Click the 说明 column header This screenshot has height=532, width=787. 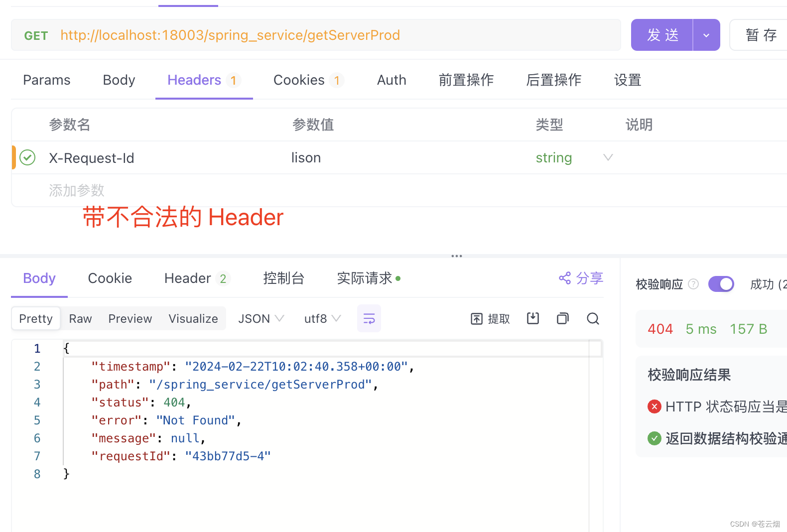(x=639, y=125)
